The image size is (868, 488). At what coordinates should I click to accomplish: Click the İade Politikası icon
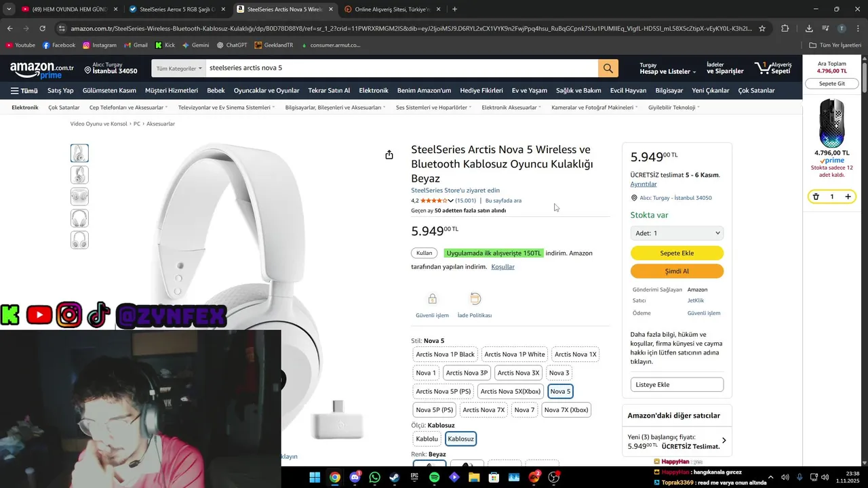pyautogui.click(x=475, y=299)
